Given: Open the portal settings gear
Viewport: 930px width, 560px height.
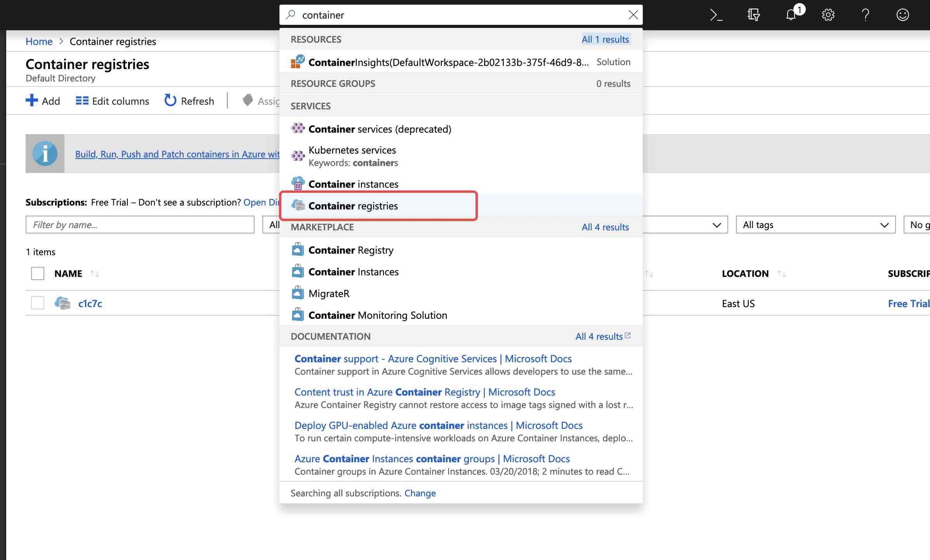Looking at the screenshot, I should [x=828, y=15].
